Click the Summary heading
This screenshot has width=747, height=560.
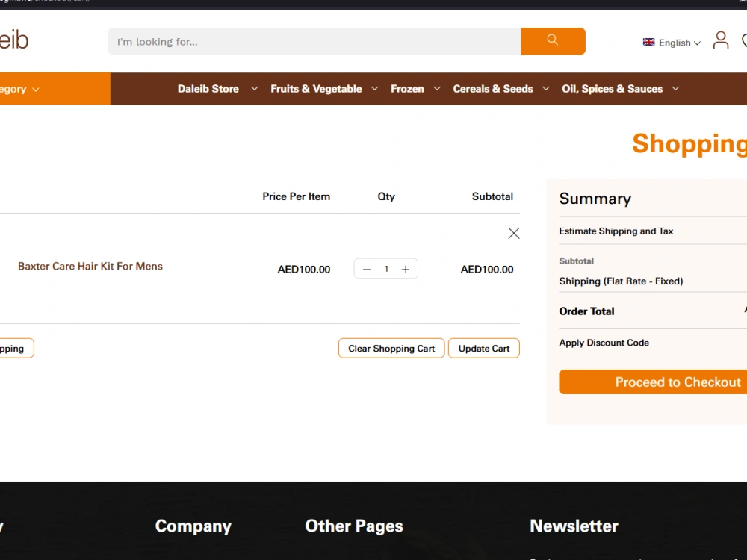click(x=595, y=199)
